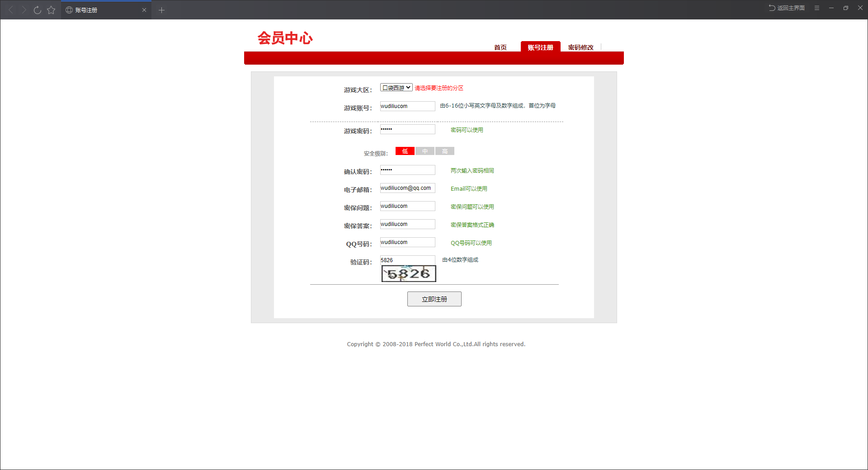Click the 请选择要注册的分区 hint text

tap(439, 88)
